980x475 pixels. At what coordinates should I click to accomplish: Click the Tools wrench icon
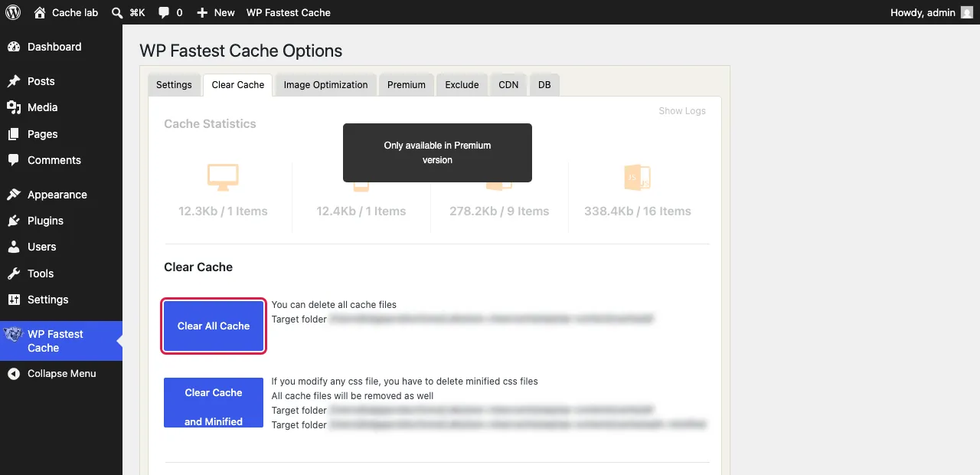pos(14,274)
